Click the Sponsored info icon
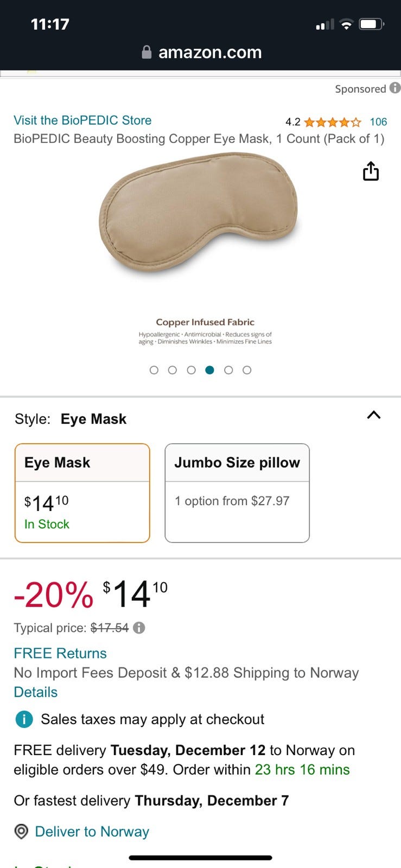Image resolution: width=401 pixels, height=868 pixels. 395,88
